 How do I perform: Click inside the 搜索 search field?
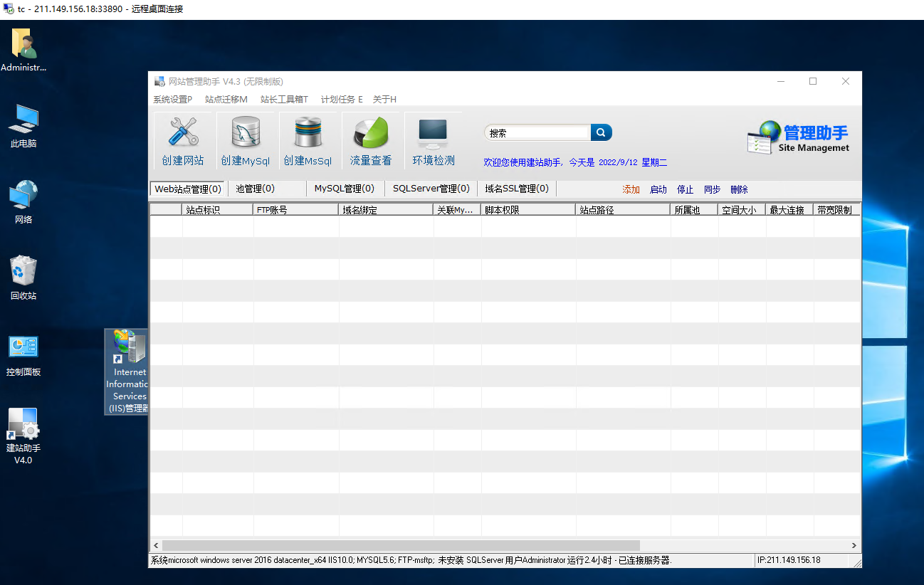[537, 132]
